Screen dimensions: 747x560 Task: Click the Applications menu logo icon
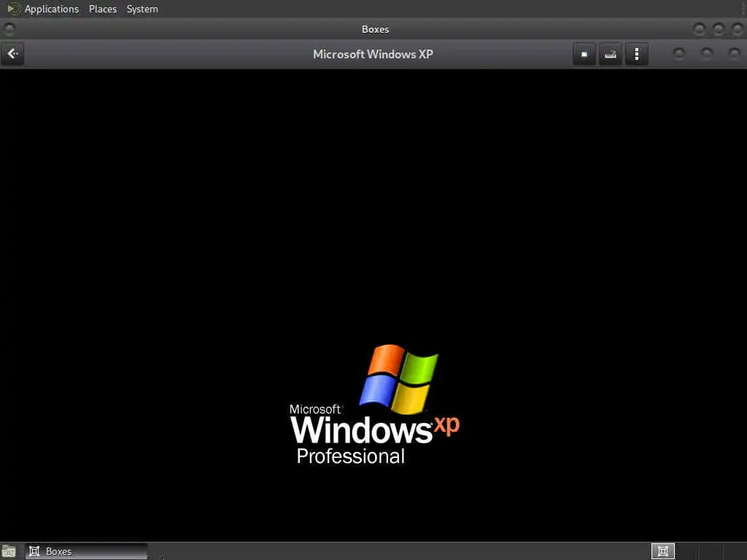[13, 9]
